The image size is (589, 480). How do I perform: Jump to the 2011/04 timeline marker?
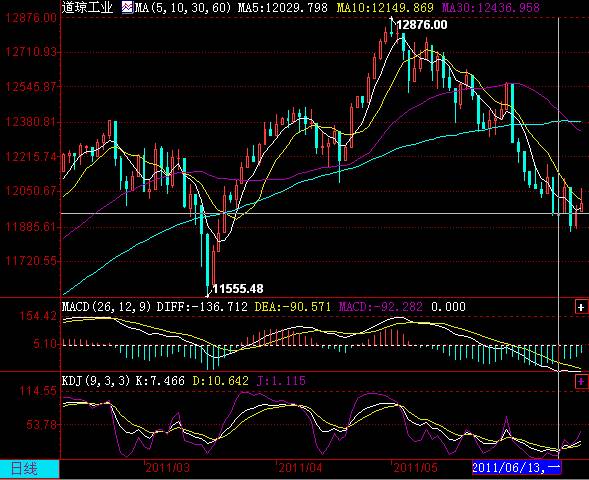click(300, 468)
